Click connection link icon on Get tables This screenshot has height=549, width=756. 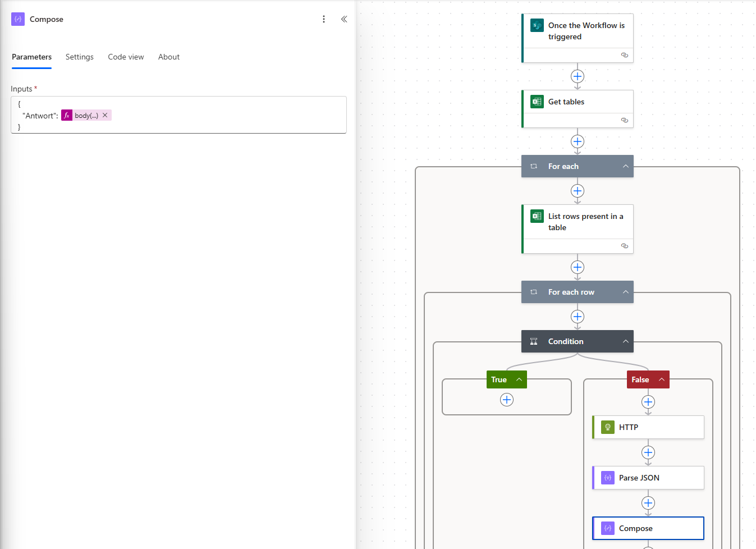[624, 120]
